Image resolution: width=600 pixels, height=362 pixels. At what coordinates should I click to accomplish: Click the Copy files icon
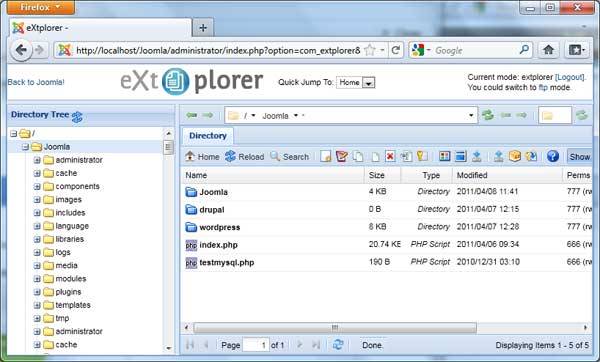[358, 156]
